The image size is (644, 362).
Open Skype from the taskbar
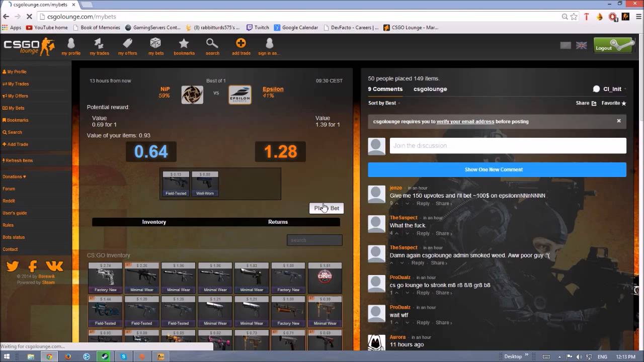[x=124, y=356]
